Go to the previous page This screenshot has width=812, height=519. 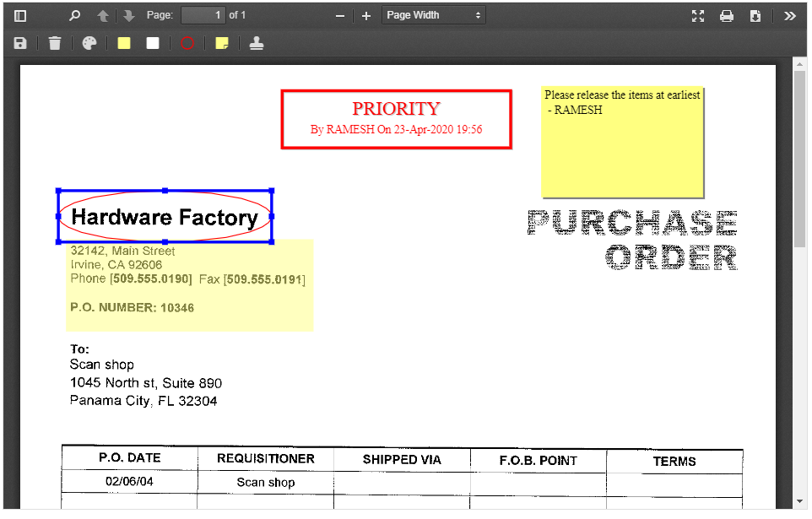point(102,15)
